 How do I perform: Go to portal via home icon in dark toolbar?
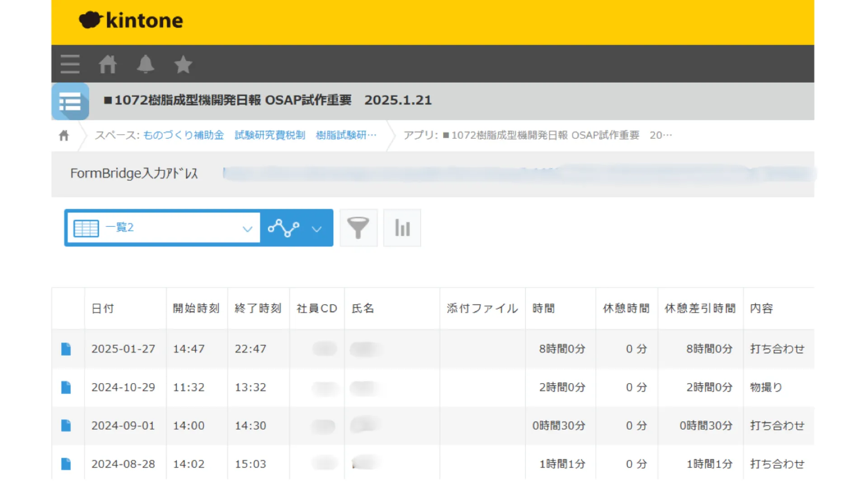pyautogui.click(x=108, y=64)
